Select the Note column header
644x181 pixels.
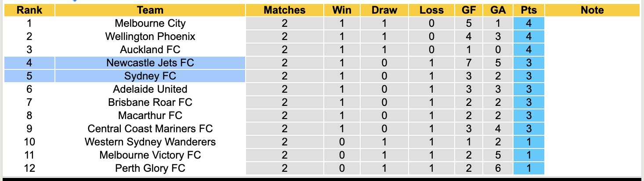click(x=592, y=10)
